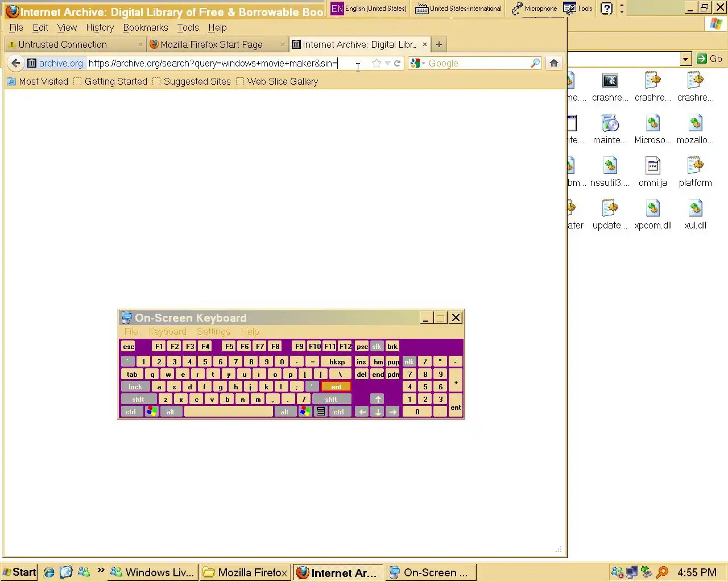The image size is (728, 582).
Task: Launch Internet Explorer from quick launch
Action: [x=49, y=572]
